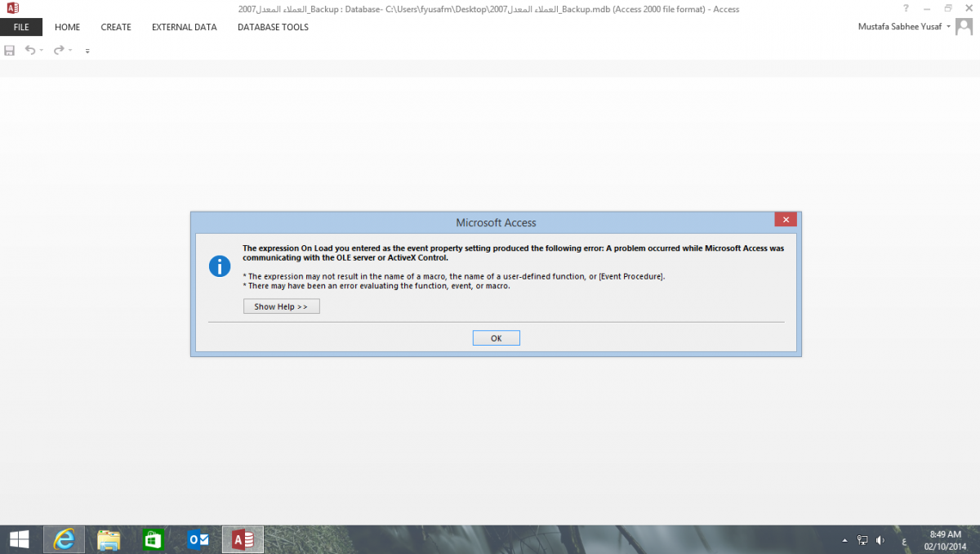980x554 pixels.
Task: Click the error text mentioning 'OLE server or ActiveX Control'
Action: 513,252
